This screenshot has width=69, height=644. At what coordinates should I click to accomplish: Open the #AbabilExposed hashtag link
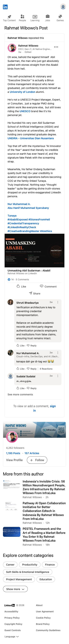click(17, 219)
